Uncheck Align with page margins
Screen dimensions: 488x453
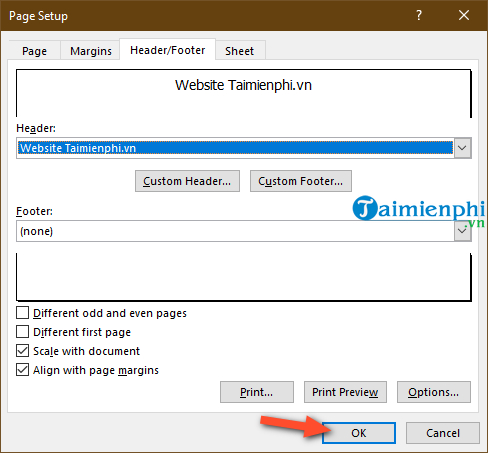click(x=22, y=370)
